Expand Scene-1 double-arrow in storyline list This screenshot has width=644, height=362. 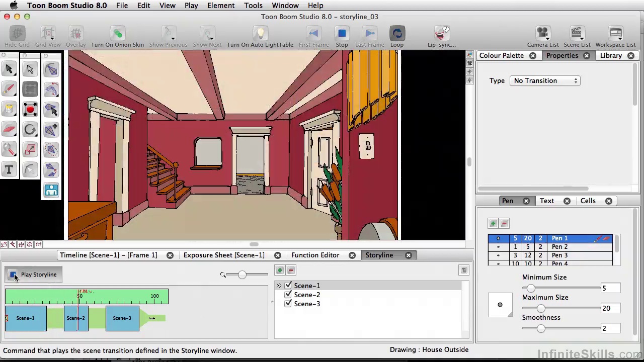[x=279, y=286]
